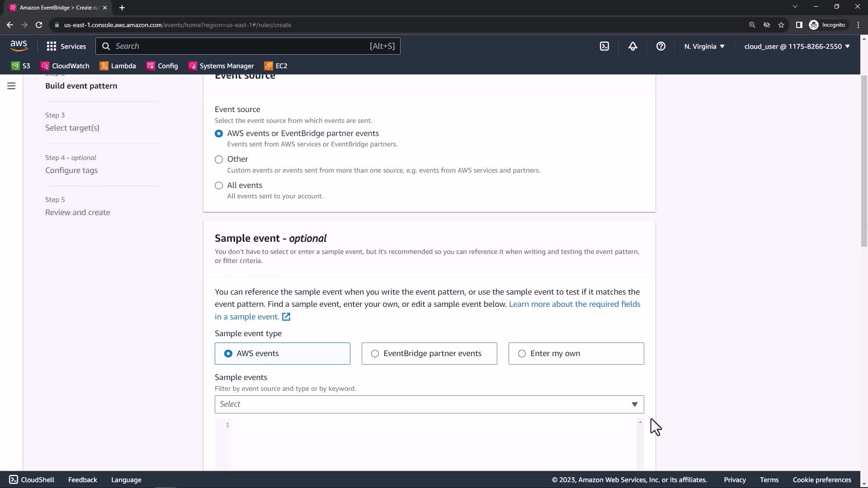Screen dimensions: 868x488
Task: Choose Enter my own sample type
Action: click(522, 354)
